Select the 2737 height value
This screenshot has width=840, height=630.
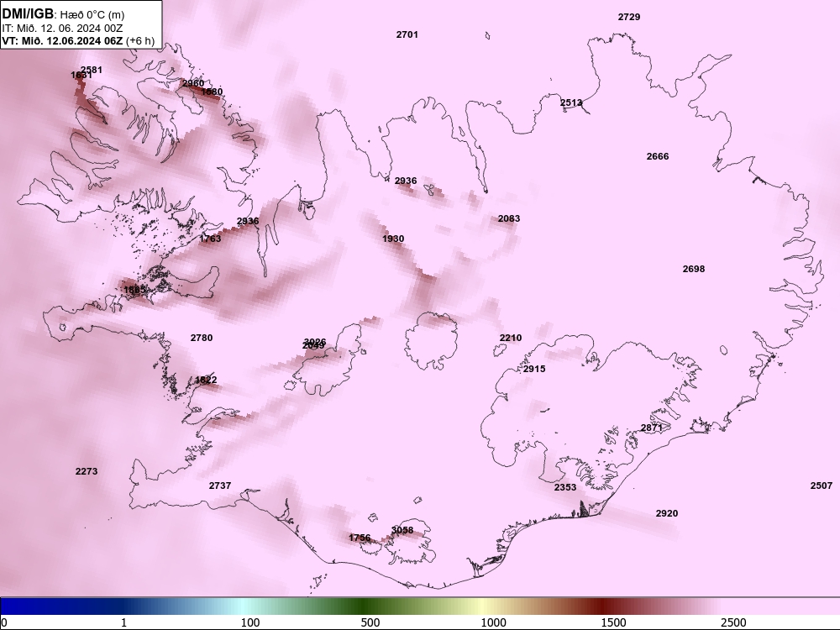coord(219,486)
